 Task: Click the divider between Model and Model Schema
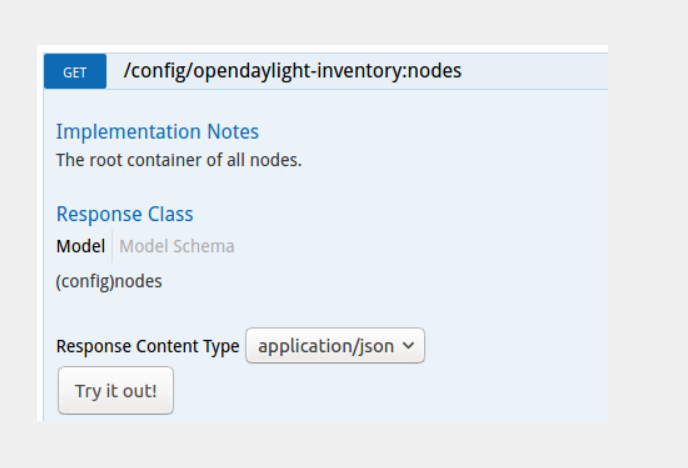[112, 246]
